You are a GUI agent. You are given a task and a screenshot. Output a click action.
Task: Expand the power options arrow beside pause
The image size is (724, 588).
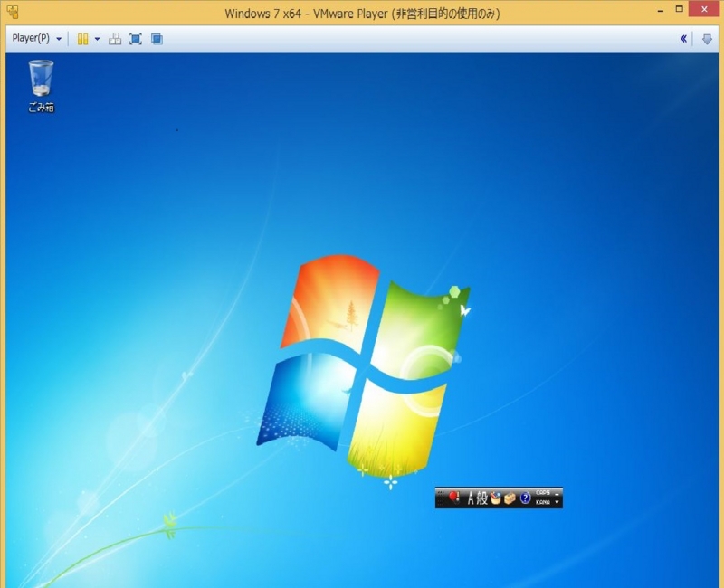point(97,39)
